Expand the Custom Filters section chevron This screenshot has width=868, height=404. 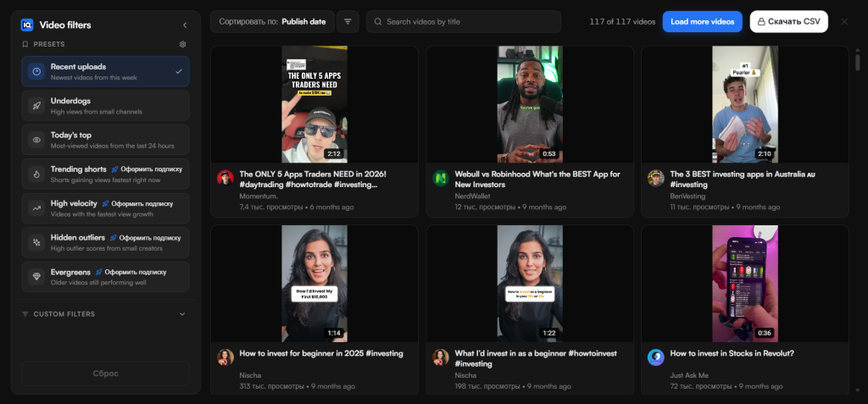(x=182, y=314)
